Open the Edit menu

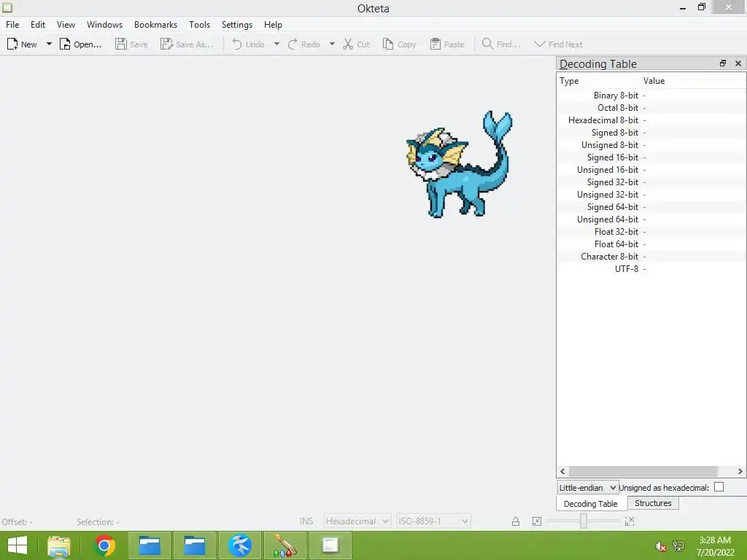click(38, 25)
